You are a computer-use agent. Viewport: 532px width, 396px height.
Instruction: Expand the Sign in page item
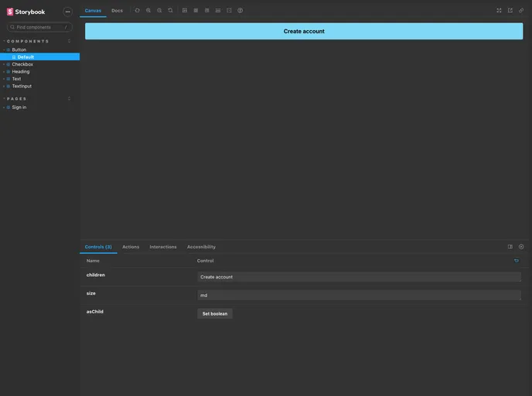click(x=19, y=108)
